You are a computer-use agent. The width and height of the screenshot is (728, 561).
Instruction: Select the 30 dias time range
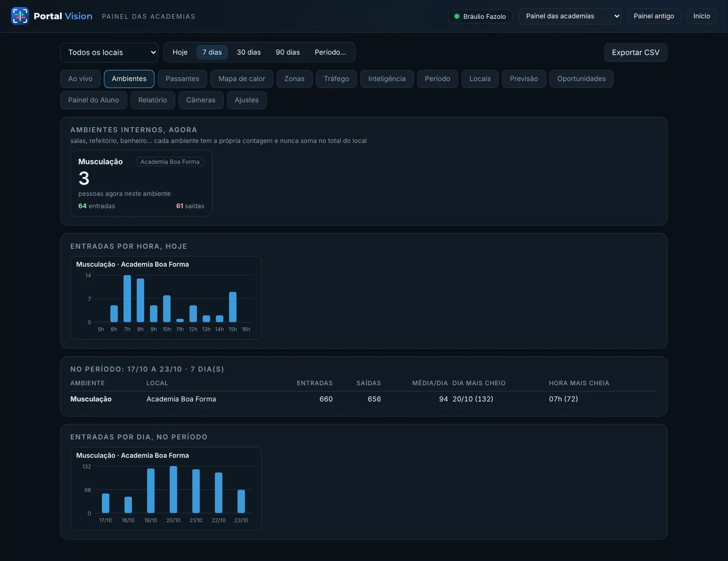tap(248, 52)
